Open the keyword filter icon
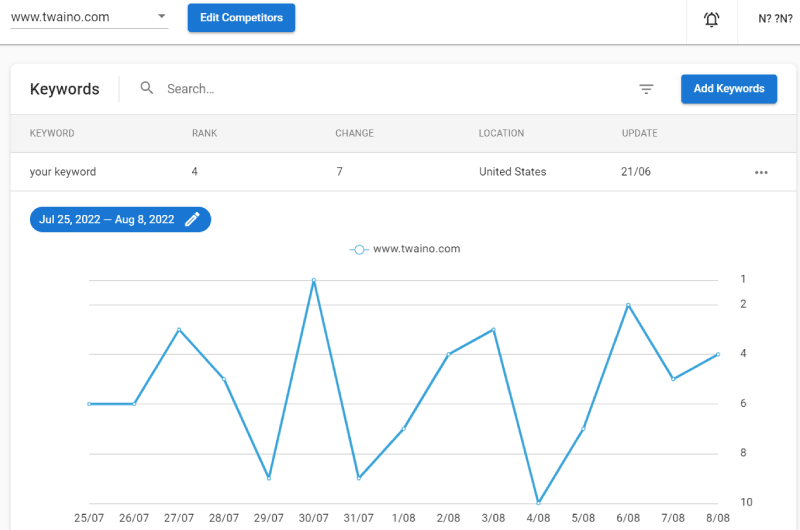The image size is (800, 530). (646, 89)
